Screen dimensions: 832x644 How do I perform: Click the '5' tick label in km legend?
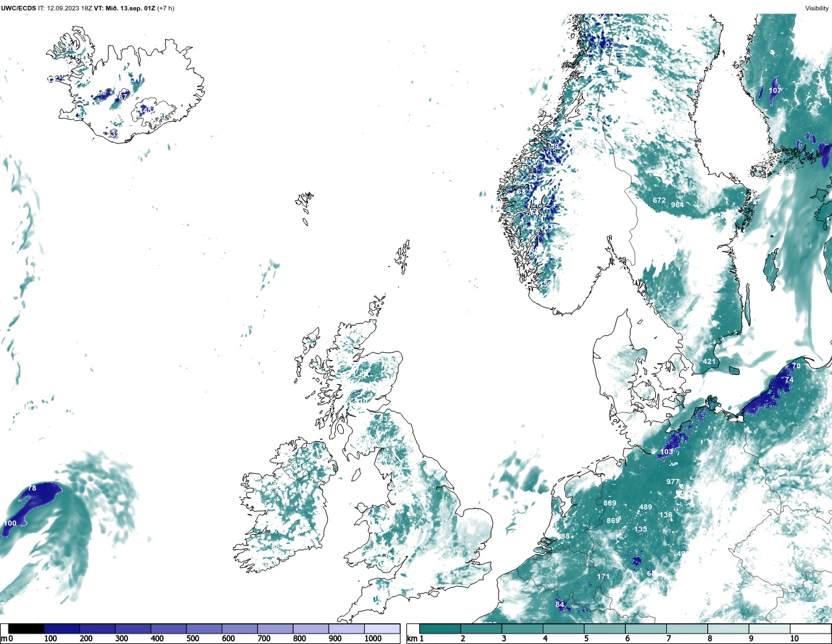tap(586, 639)
